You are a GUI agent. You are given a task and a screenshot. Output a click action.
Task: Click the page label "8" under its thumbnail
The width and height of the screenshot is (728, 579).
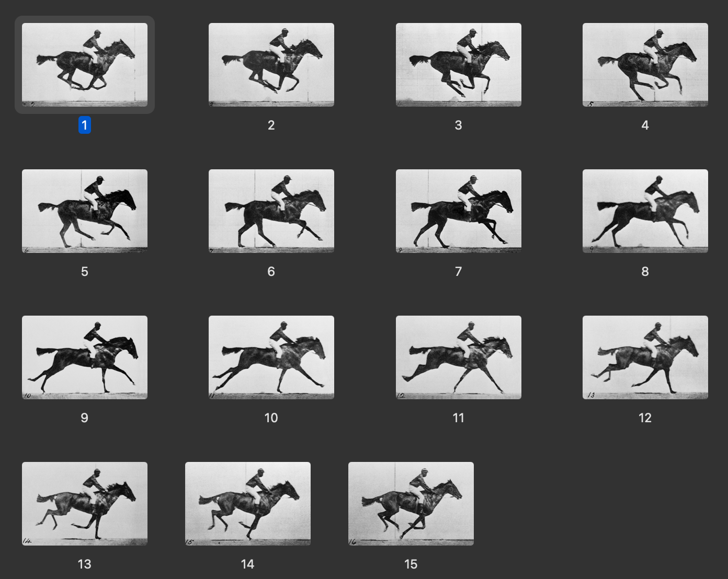tap(645, 271)
